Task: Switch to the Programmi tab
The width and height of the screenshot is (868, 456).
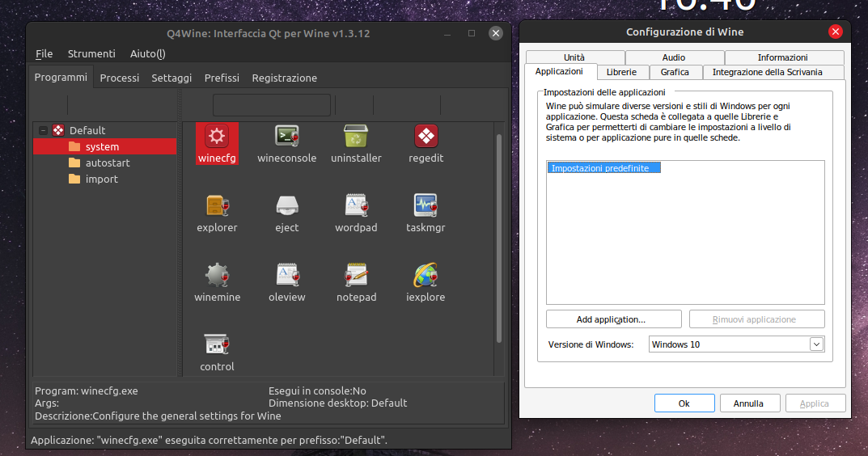Action: click(x=61, y=77)
